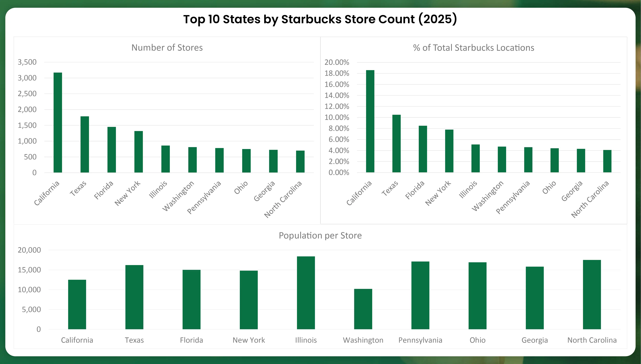Select the California bar in % of Total chart
This screenshot has height=364, width=641.
[370, 121]
